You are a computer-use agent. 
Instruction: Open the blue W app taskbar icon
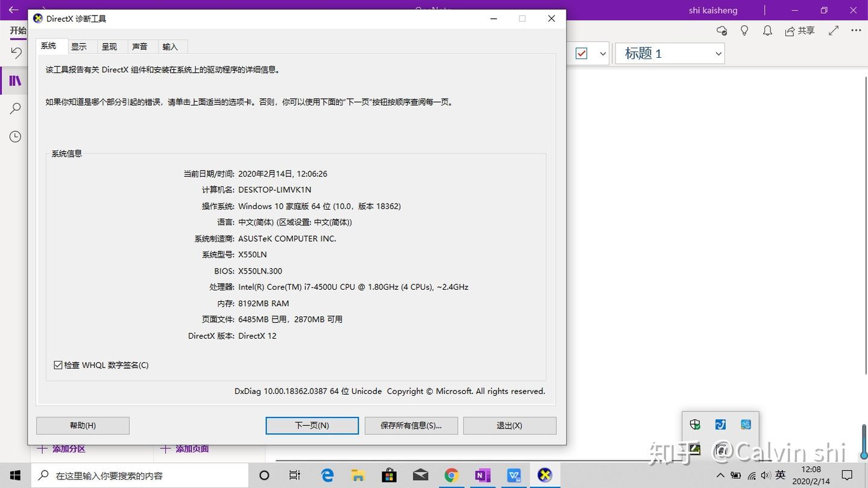(514, 475)
